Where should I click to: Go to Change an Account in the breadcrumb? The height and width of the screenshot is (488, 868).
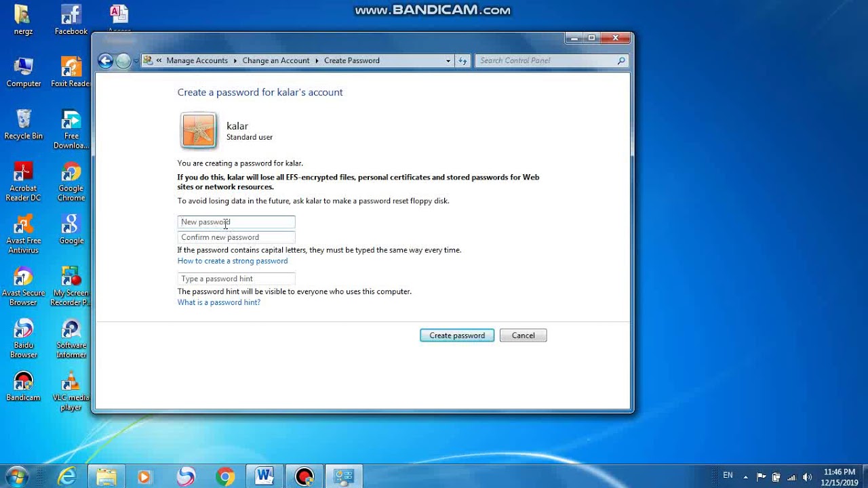point(275,60)
